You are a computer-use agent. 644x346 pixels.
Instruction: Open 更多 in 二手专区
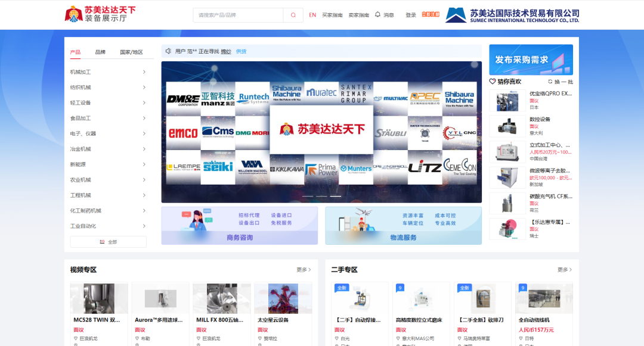(x=565, y=270)
